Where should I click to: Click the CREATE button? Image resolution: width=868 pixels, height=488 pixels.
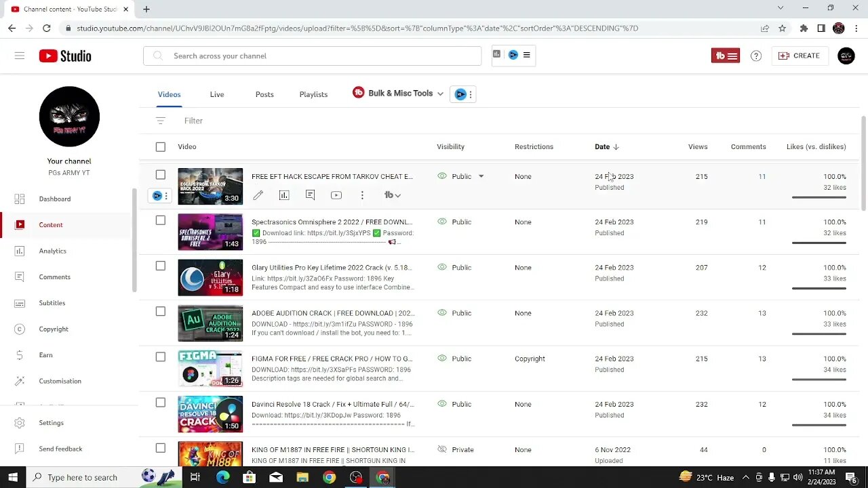coord(799,56)
